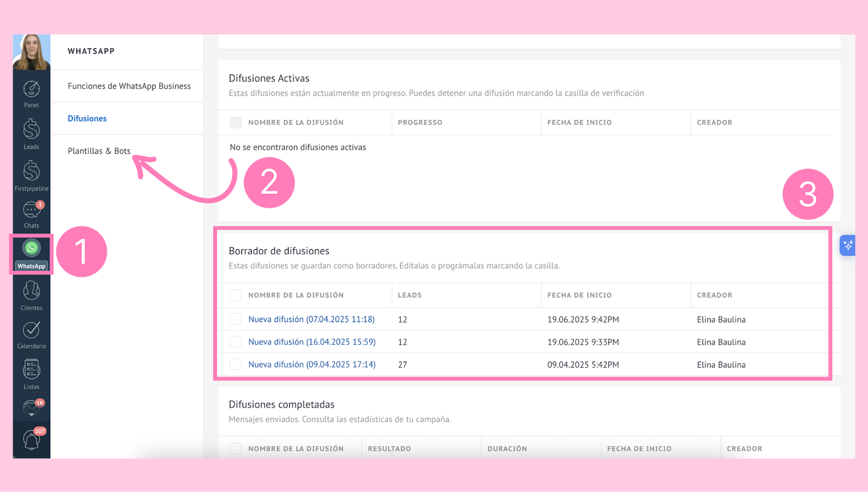Select the WhatsApp sidebar icon

pyautogui.click(x=31, y=254)
